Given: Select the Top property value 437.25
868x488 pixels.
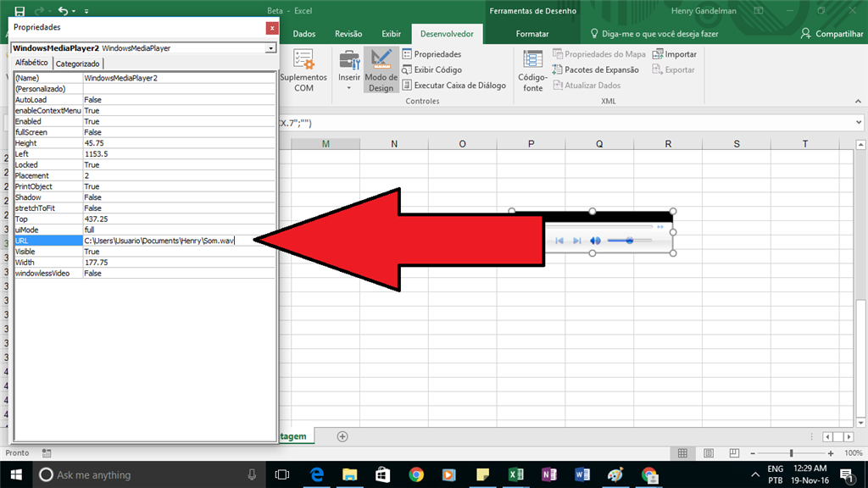Looking at the screenshot, I should (x=178, y=219).
